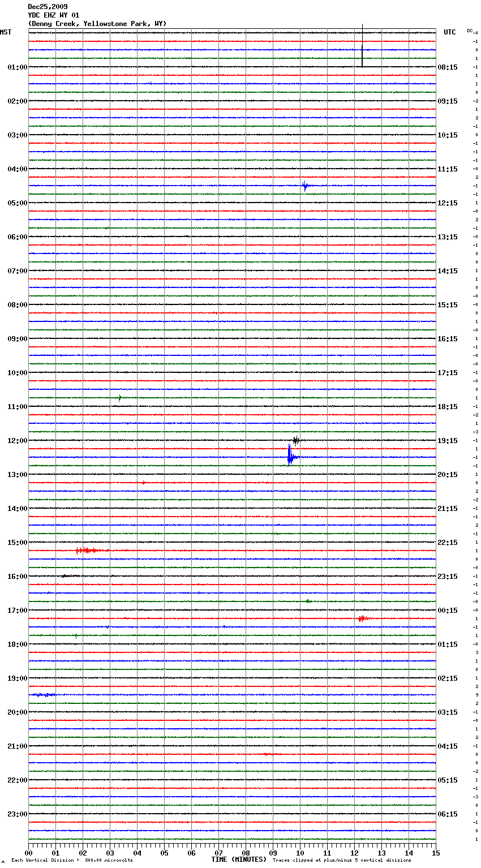Select the '23:00' MST hour label
481x868 pixels.
coord(18,814)
